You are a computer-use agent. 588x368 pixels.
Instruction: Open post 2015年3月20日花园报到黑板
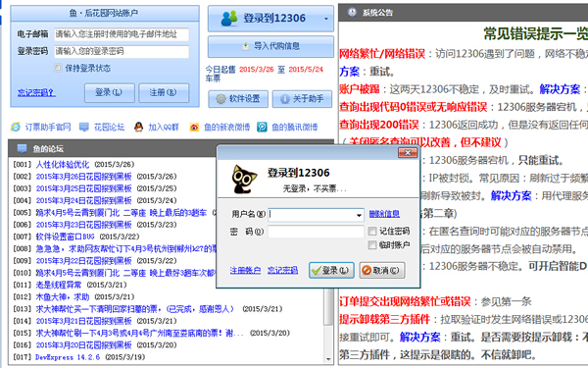tap(83, 344)
